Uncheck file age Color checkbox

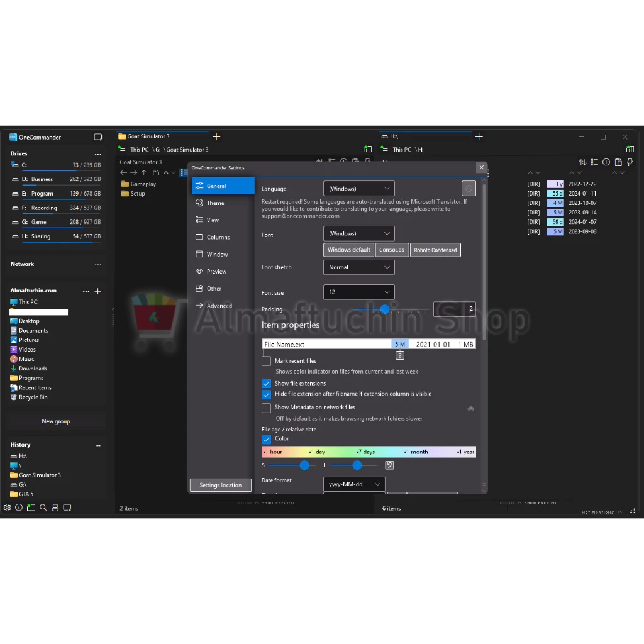(266, 439)
